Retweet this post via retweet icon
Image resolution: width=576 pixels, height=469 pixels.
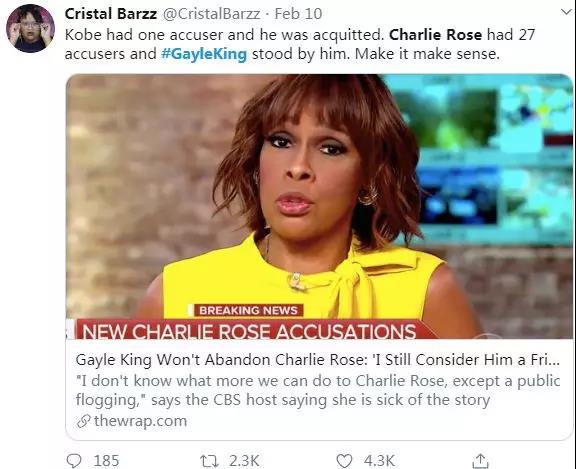[209, 461]
